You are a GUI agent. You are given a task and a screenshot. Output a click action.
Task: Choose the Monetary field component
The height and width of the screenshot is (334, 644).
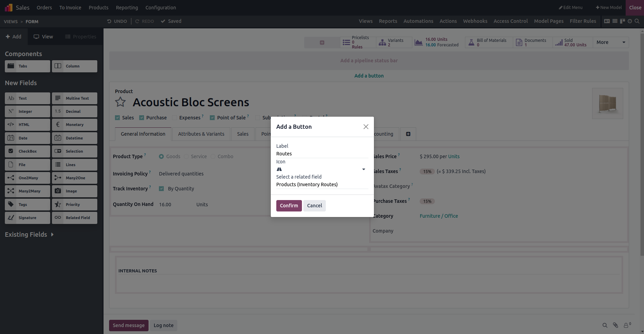(74, 125)
